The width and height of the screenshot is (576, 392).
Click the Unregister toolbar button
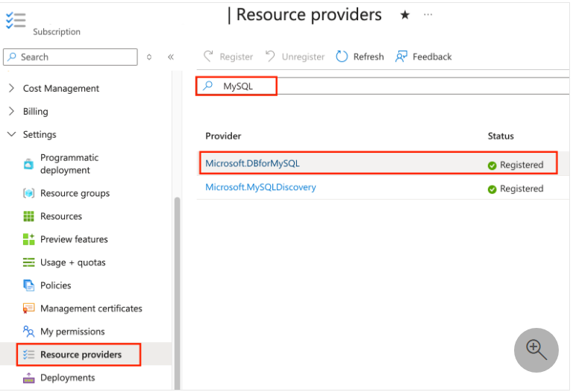(x=295, y=57)
